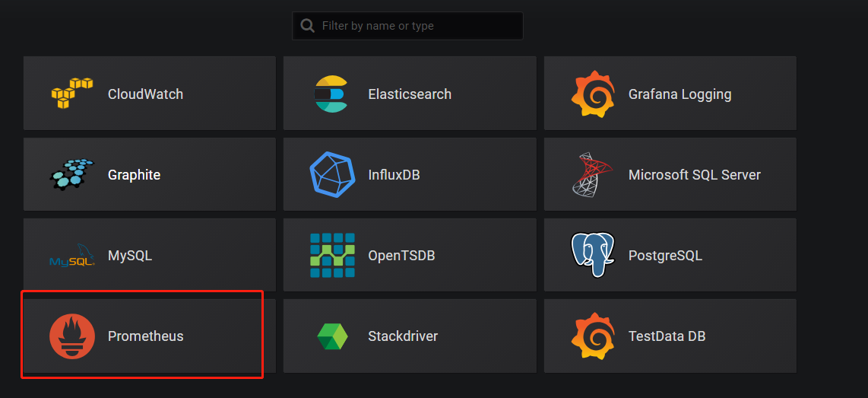Click the Grafana Logging swirl icon
The height and width of the screenshot is (398, 868).
click(x=593, y=94)
